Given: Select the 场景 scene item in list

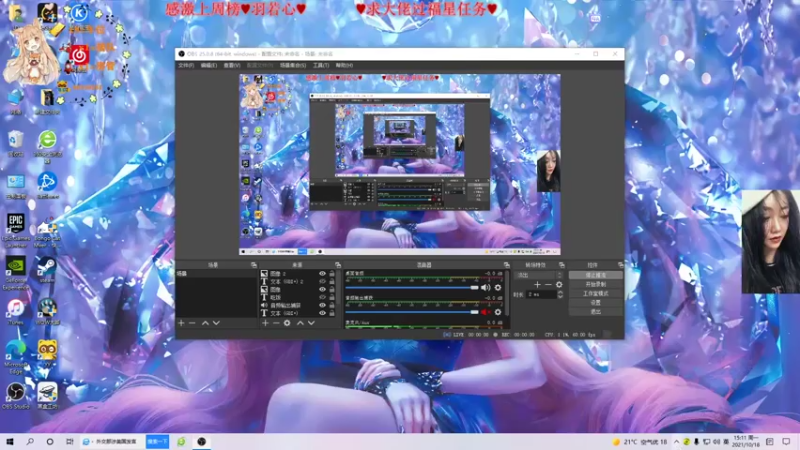Looking at the screenshot, I should pyautogui.click(x=216, y=274).
